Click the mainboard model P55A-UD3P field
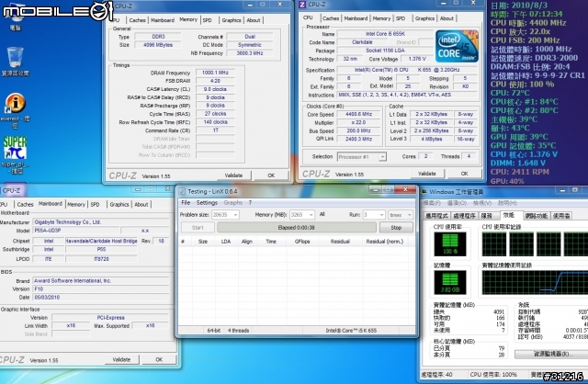The image size is (588, 384). point(76,231)
